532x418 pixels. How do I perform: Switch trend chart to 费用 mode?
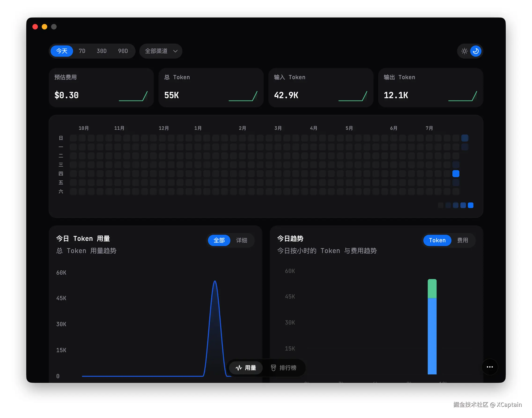pos(462,240)
